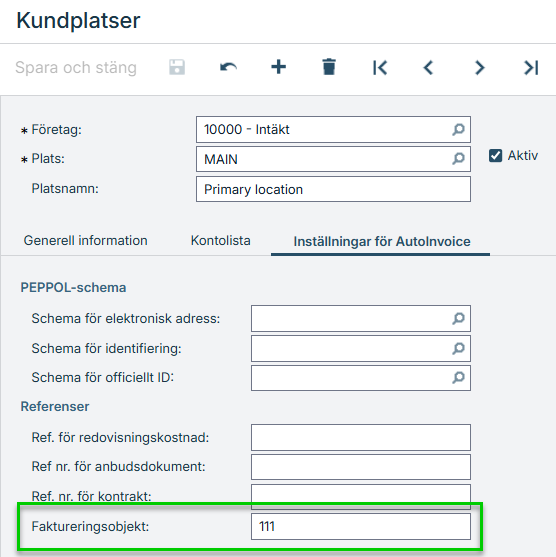
Task: Click Ref. nr. för kontrakt field
Action: click(x=361, y=496)
